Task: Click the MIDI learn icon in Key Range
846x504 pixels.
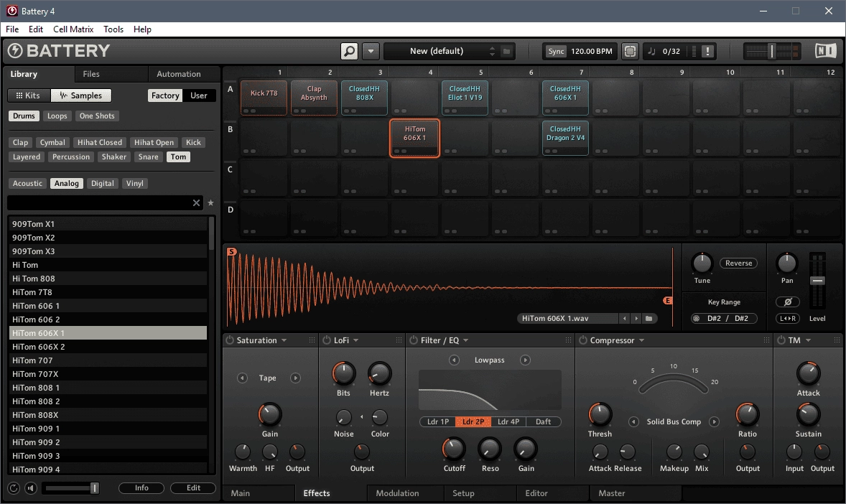Action: [x=697, y=318]
